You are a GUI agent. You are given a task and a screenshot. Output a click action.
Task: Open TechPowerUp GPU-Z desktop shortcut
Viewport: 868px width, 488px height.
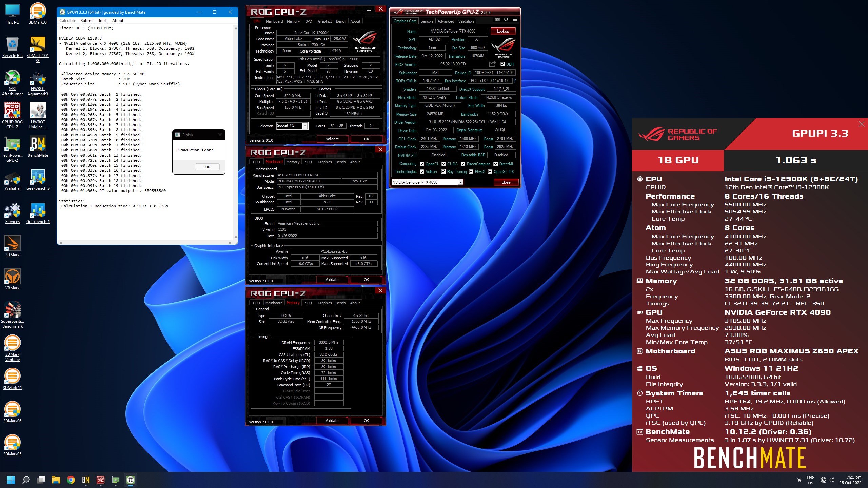pos(12,149)
